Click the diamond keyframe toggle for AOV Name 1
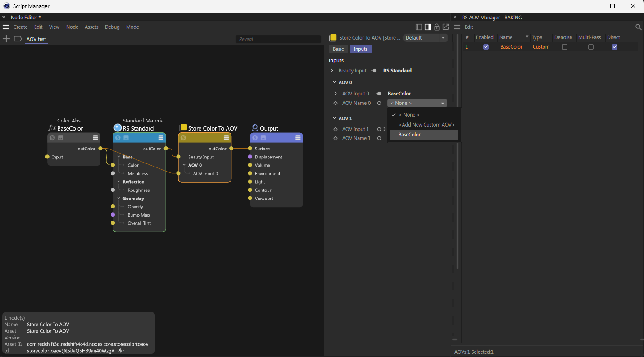 tap(335, 138)
